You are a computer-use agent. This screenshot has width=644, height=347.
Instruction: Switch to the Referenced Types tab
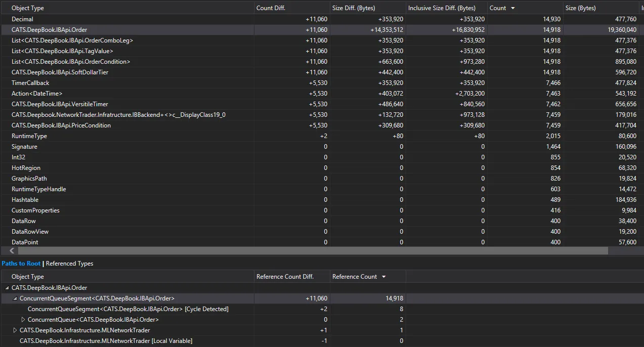tap(69, 264)
